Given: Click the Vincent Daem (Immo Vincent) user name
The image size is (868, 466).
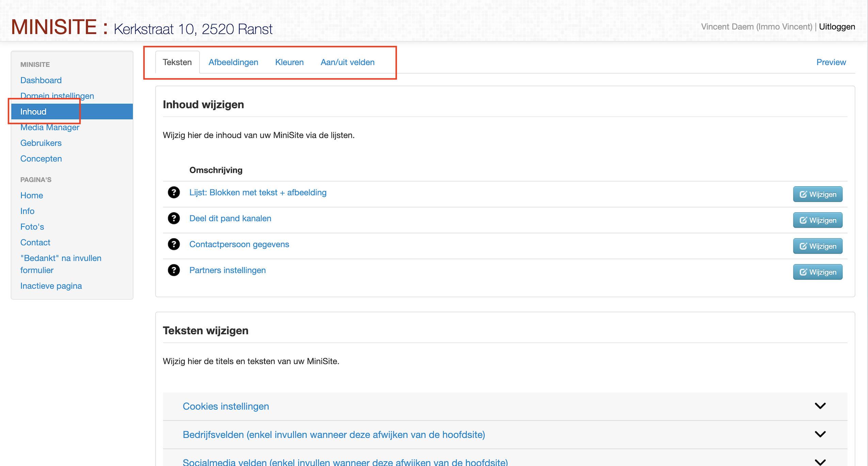Looking at the screenshot, I should (756, 27).
